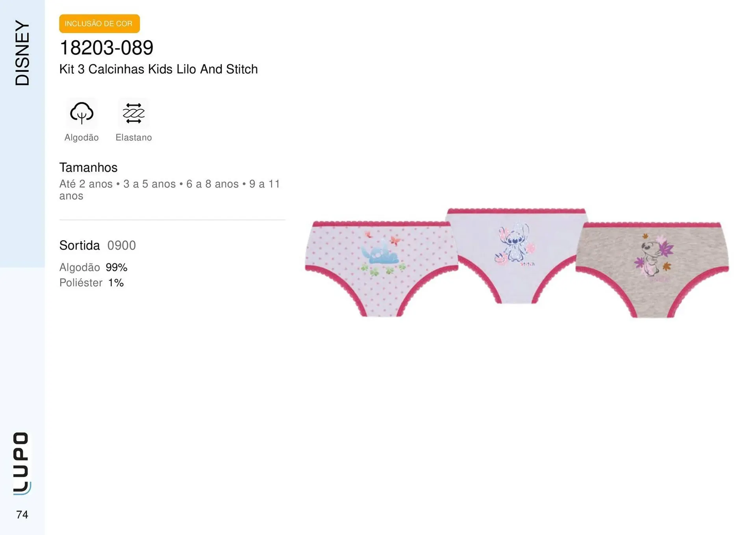The image size is (756, 535).
Task: Click the "Kit 3 Calcinhas Kids Lilo And Stitch" title
Action: [158, 69]
